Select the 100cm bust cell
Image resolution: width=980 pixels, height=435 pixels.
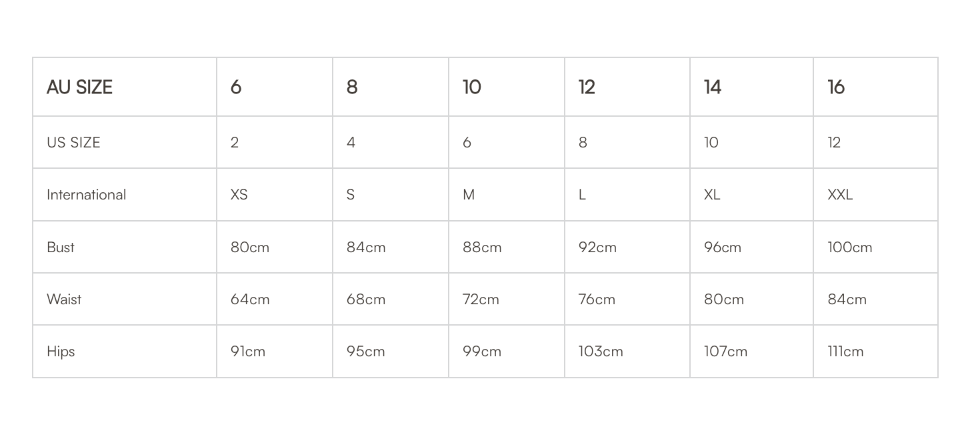[875, 247]
